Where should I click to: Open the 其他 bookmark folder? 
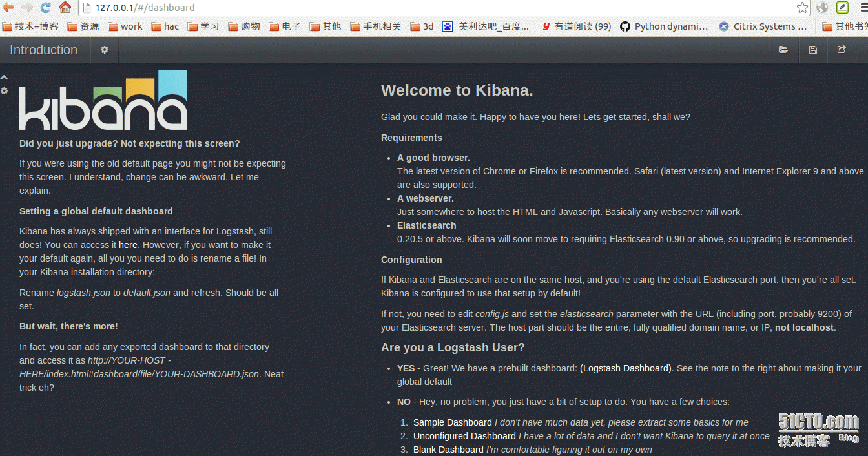[325, 26]
